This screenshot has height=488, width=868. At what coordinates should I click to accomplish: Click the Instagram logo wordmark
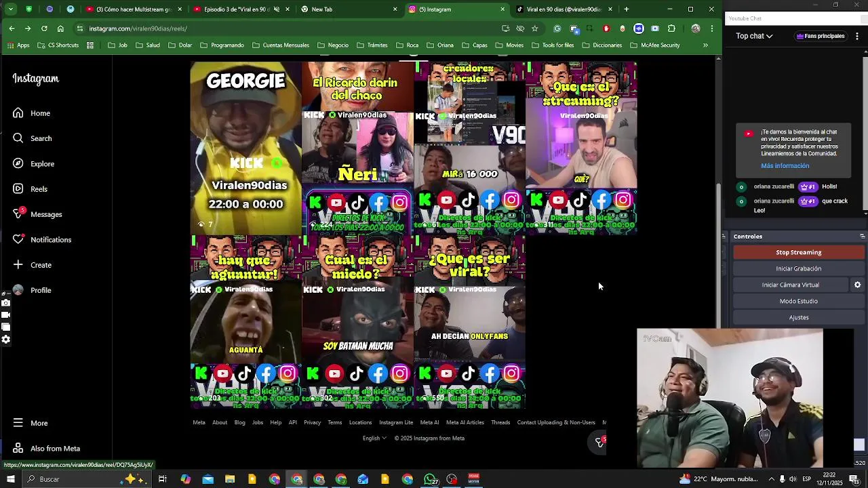36,79
